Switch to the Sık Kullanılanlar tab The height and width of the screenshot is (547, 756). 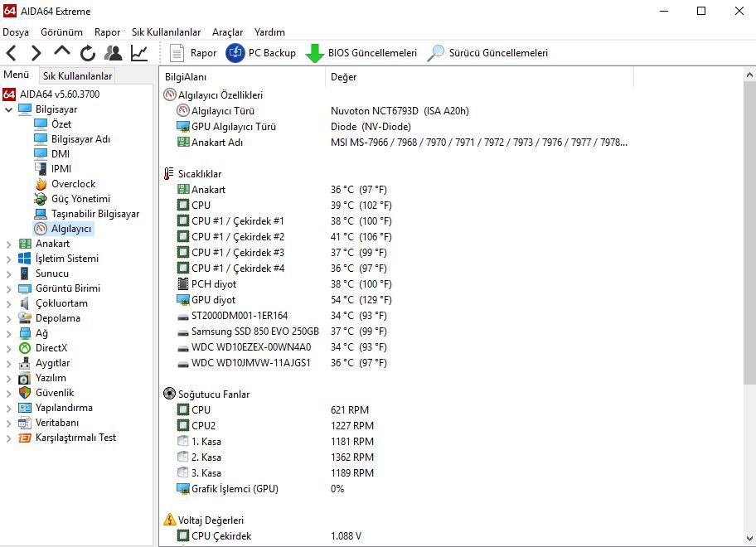77,75
